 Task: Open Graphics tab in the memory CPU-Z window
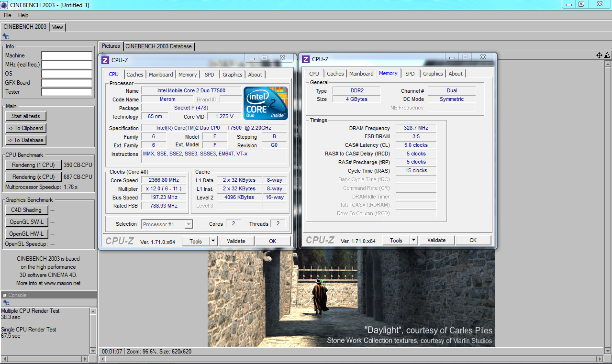click(x=433, y=74)
